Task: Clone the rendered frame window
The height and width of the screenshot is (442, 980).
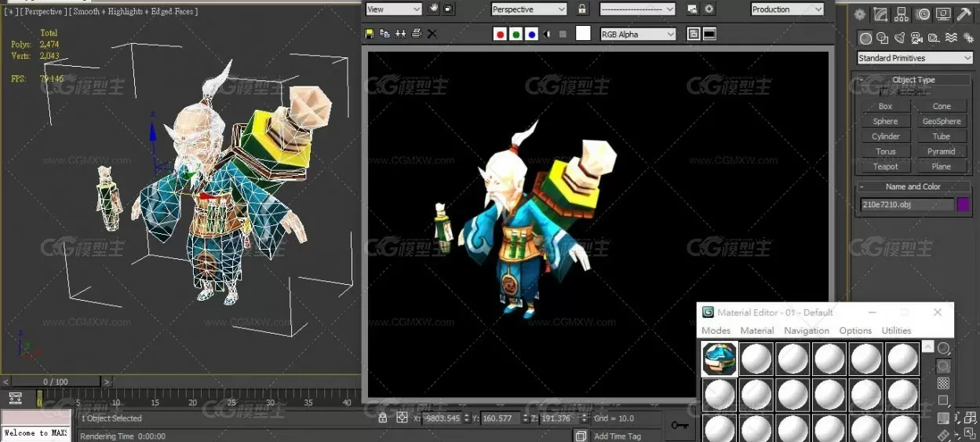Action: coord(400,34)
